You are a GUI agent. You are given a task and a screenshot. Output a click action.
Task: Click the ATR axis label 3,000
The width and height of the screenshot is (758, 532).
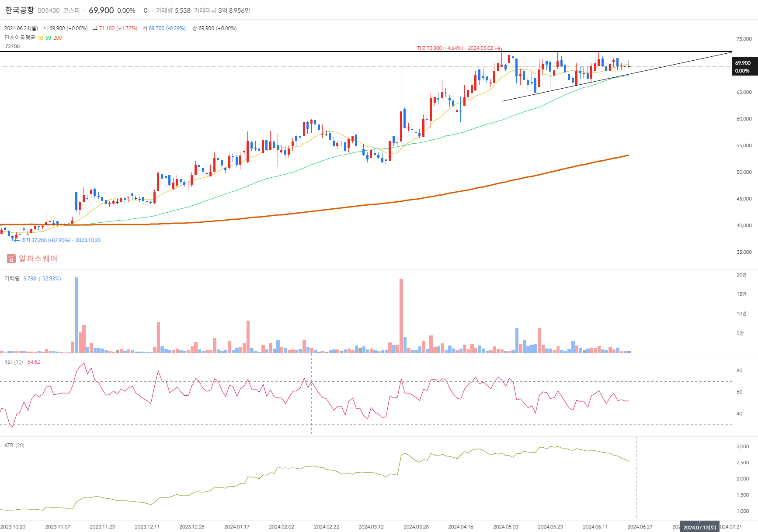[x=743, y=446]
